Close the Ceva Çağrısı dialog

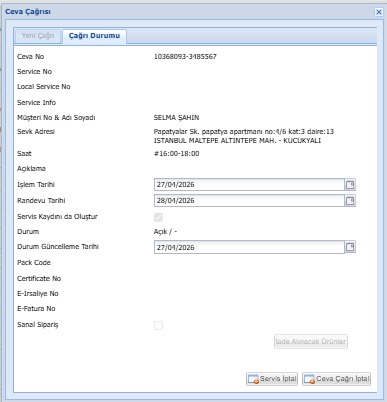379,12
